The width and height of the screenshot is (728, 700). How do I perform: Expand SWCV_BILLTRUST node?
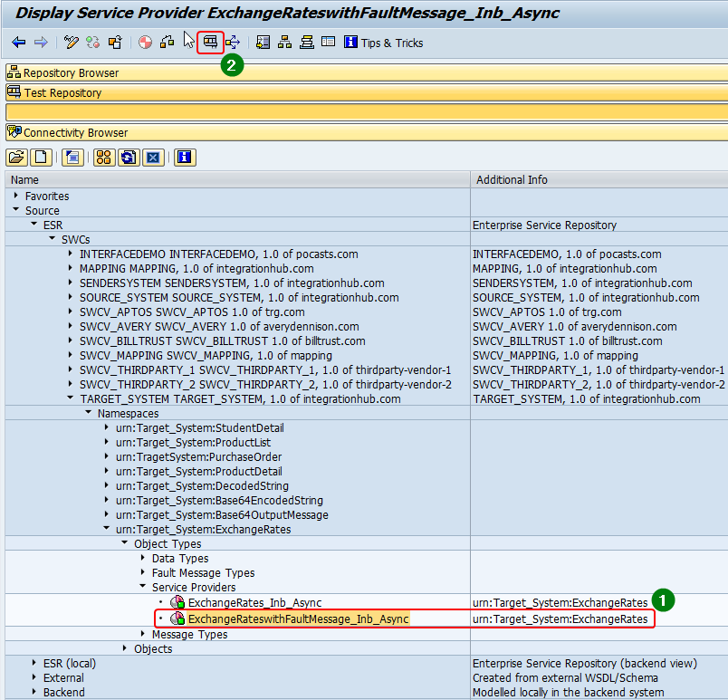click(71, 340)
